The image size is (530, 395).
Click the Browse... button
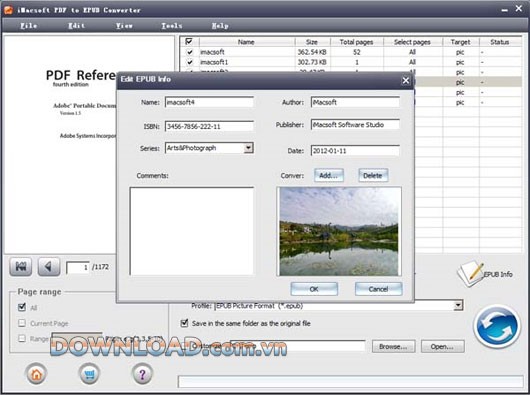393,347
